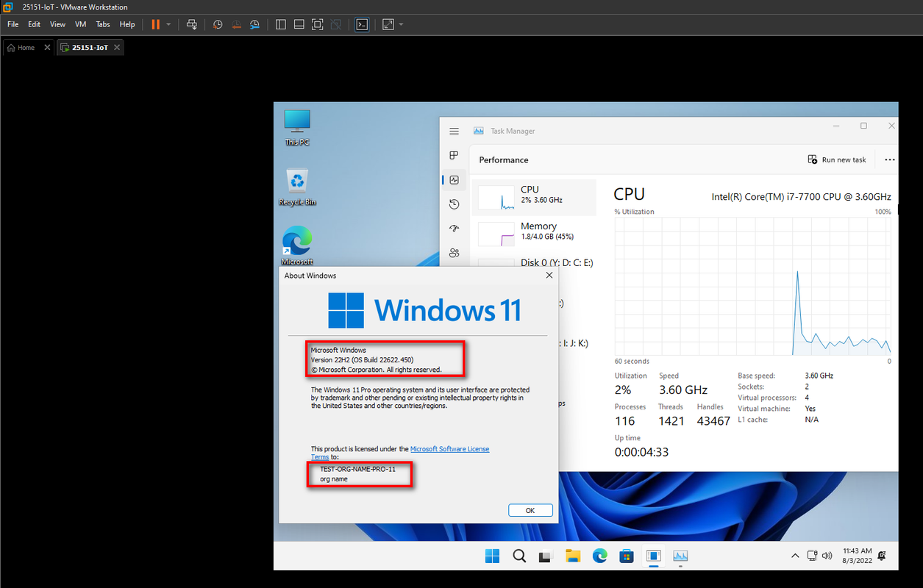Show hidden tray icons chevron
923x588 pixels.
click(795, 556)
